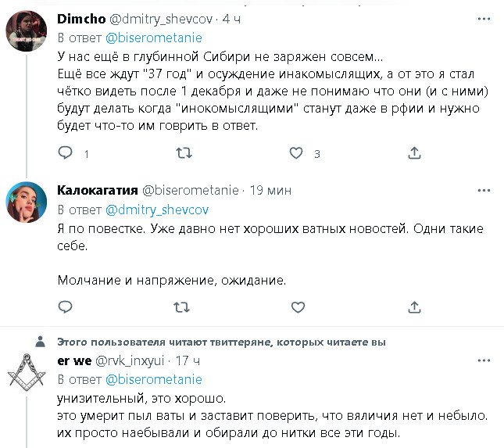Open the 19 мин tweet timestamp
504x448 pixels.
pyautogui.click(x=270, y=190)
